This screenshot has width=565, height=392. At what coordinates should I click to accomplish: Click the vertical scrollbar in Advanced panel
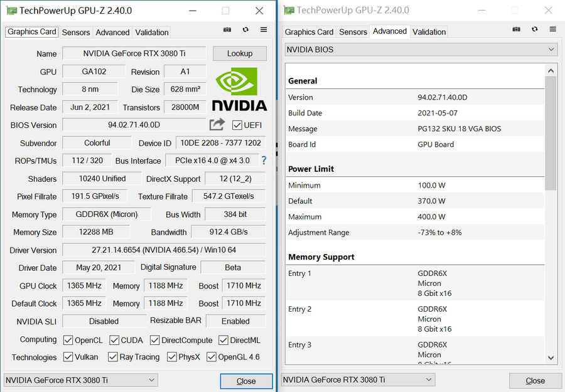pyautogui.click(x=551, y=133)
